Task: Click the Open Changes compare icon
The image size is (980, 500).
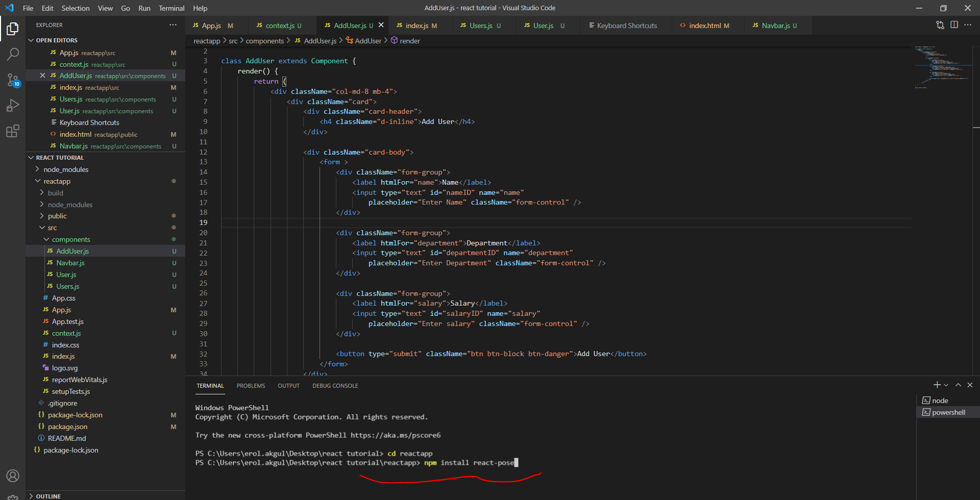Action: (940, 25)
